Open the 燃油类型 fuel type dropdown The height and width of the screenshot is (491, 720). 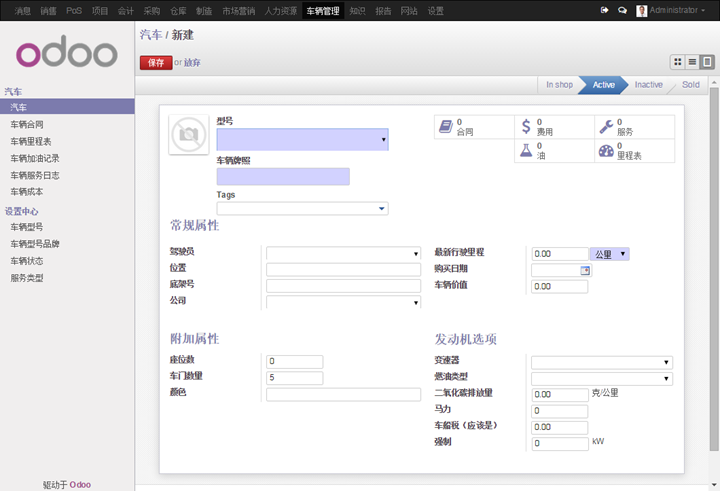click(602, 378)
